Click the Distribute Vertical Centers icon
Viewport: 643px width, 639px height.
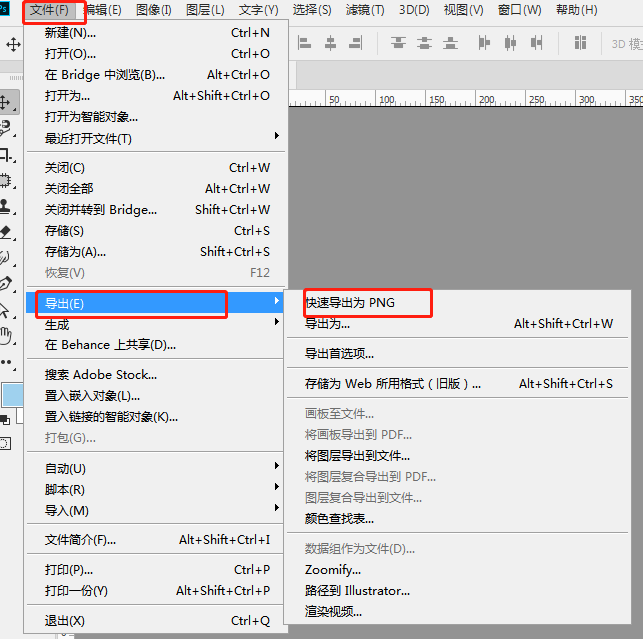(424, 43)
